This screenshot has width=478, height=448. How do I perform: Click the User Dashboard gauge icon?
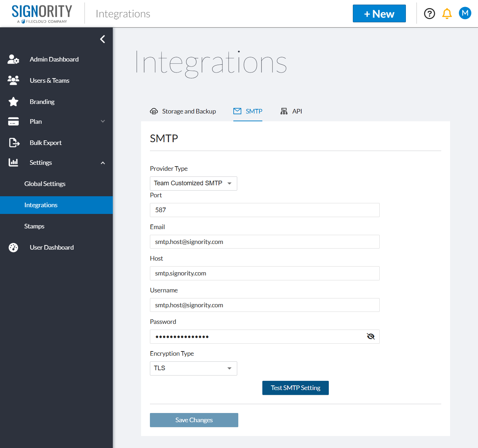pos(13,248)
